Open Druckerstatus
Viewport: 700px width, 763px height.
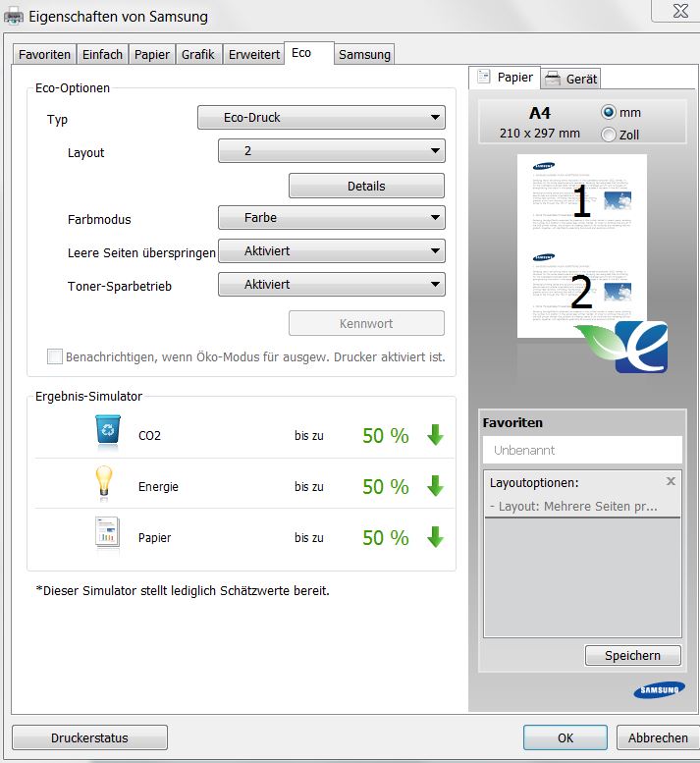pos(89,737)
